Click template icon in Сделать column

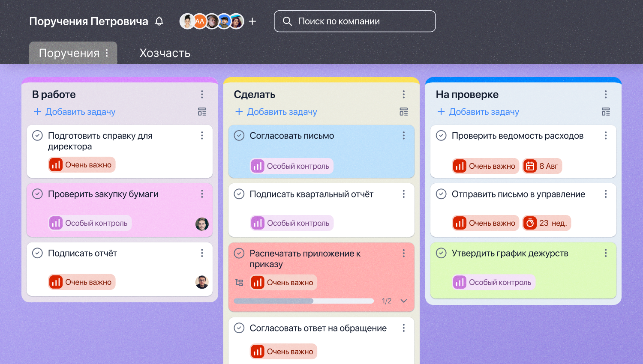(403, 112)
